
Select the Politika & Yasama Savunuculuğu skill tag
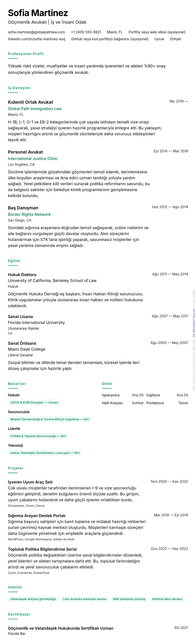tap(38, 436)
